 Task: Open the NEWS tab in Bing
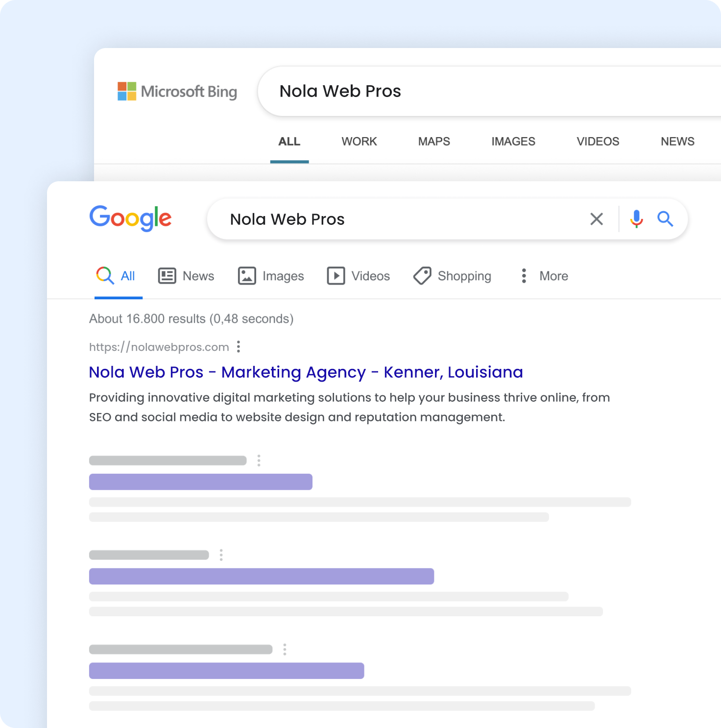pos(677,142)
